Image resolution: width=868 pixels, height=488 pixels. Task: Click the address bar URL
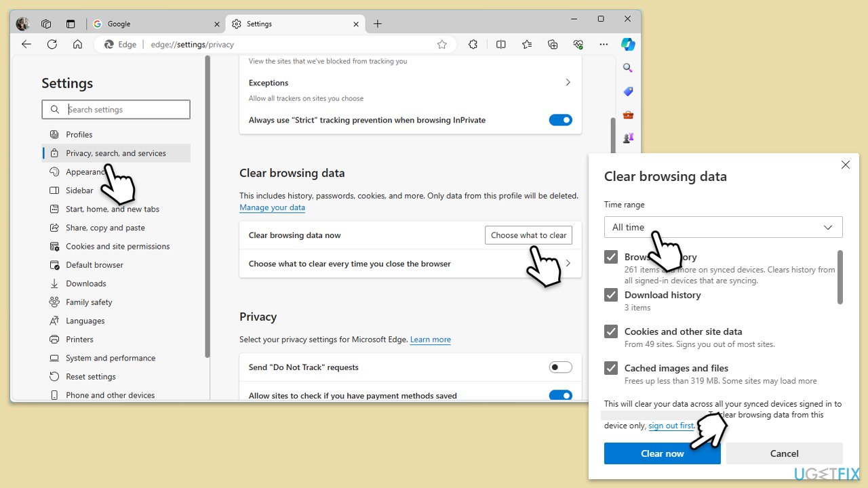coord(193,45)
